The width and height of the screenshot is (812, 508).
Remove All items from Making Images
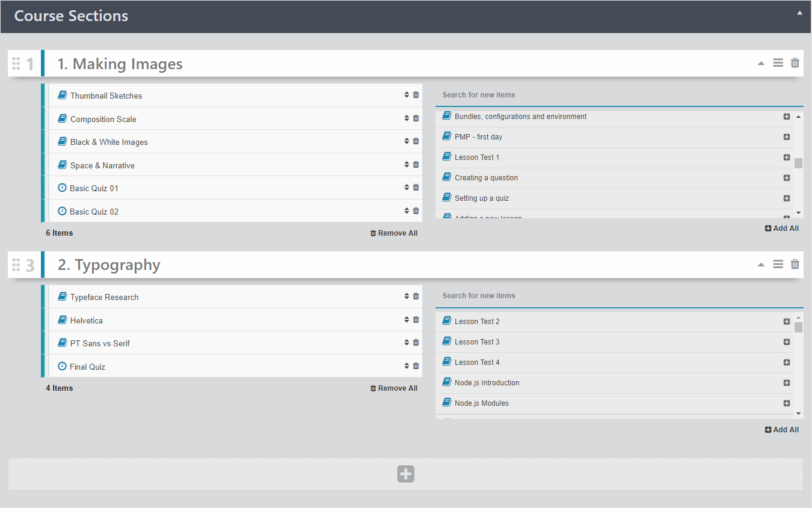click(x=393, y=233)
